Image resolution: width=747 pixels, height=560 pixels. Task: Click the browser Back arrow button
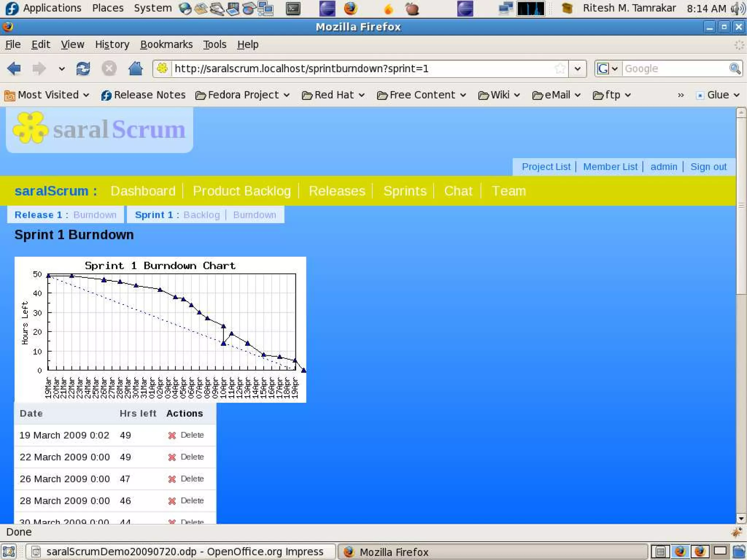coord(15,68)
